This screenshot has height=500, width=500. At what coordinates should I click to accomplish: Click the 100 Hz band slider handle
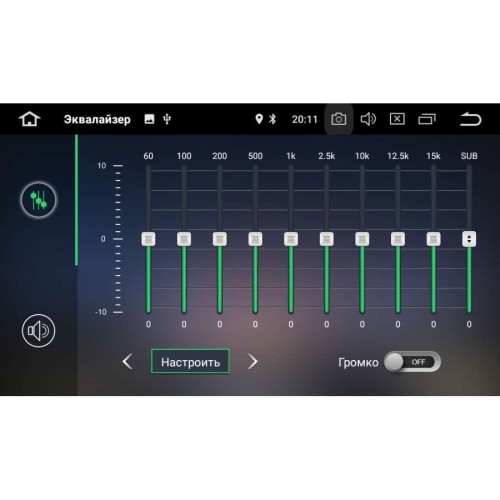(x=184, y=239)
